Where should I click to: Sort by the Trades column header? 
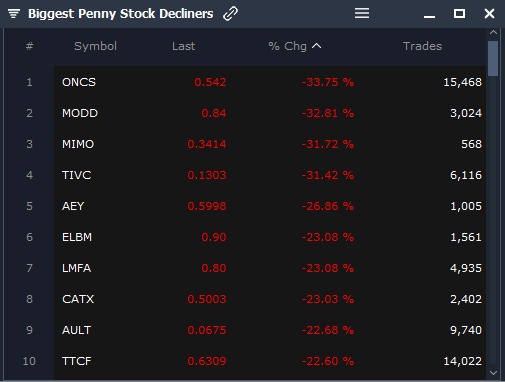pyautogui.click(x=422, y=46)
